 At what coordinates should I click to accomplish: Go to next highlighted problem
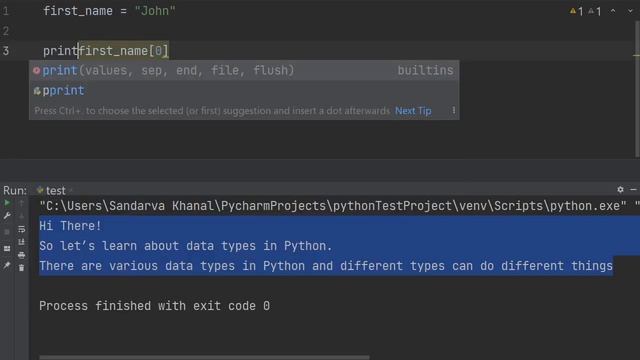click(630, 11)
